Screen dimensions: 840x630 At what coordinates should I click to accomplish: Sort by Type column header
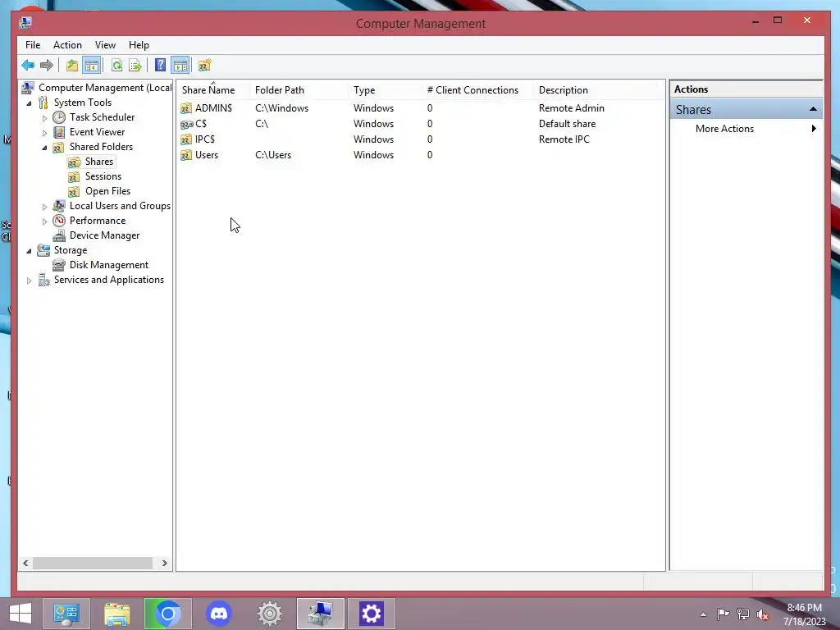[386, 90]
